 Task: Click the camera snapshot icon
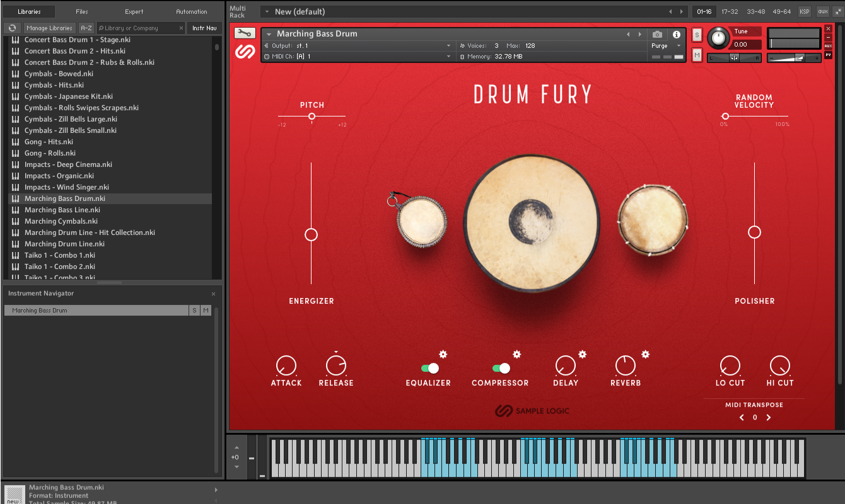click(x=658, y=35)
